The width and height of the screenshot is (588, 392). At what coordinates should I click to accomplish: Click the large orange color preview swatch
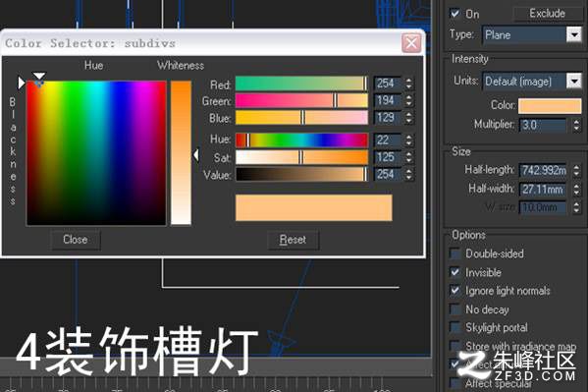[314, 207]
